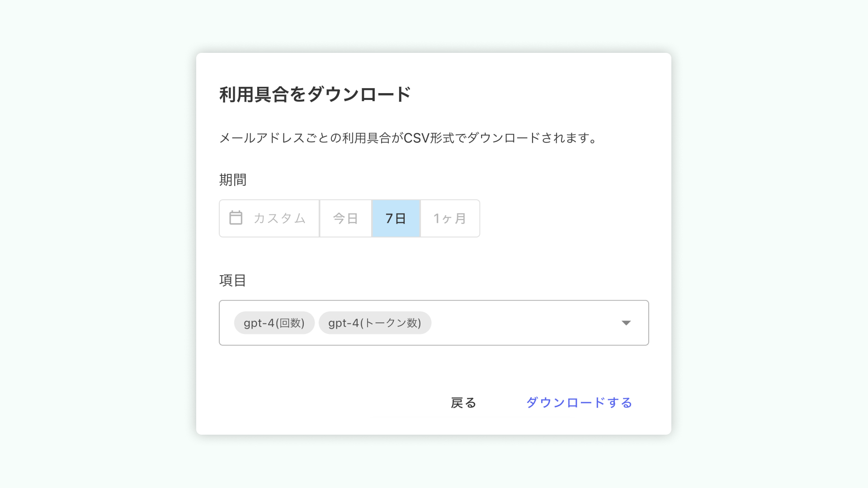Select the 1ヶ月 period option

[x=450, y=218]
